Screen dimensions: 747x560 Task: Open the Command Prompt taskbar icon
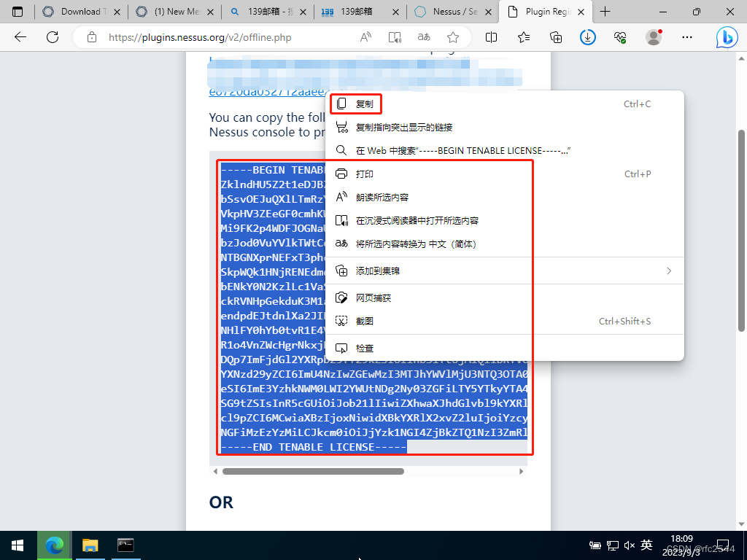pos(125,545)
